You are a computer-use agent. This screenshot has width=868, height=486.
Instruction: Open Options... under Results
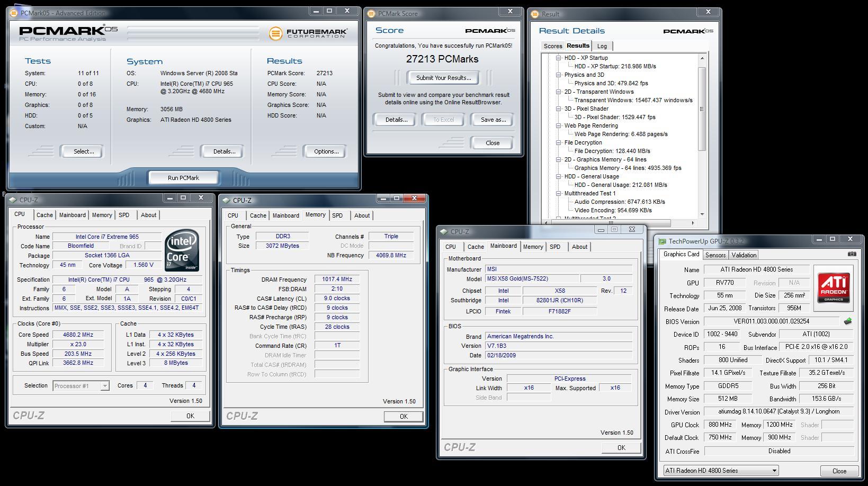(x=326, y=151)
